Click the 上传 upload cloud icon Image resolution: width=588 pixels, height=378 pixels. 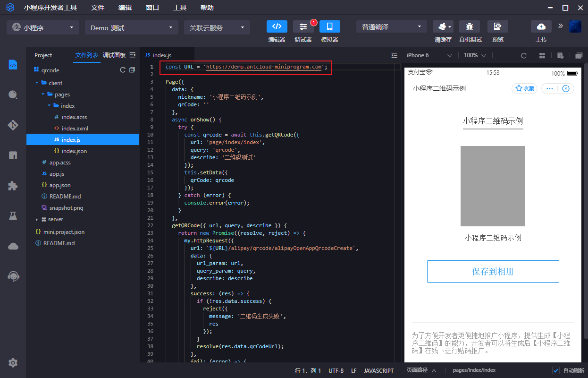(541, 26)
